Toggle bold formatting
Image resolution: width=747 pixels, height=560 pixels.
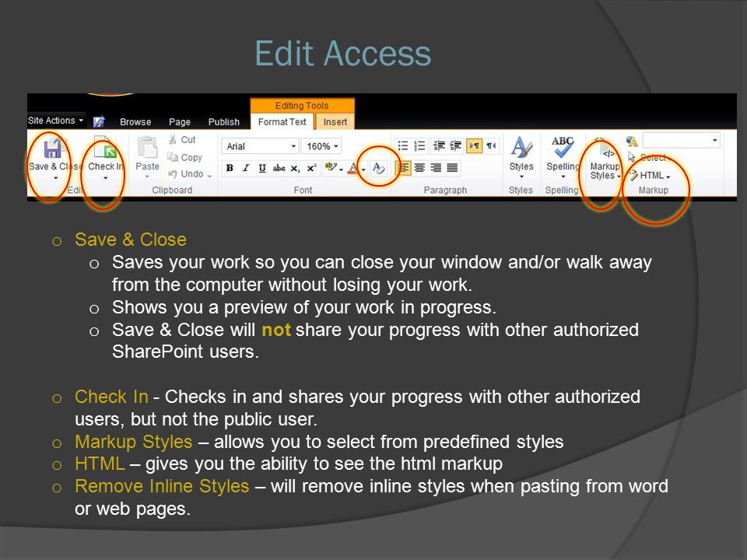coord(230,168)
